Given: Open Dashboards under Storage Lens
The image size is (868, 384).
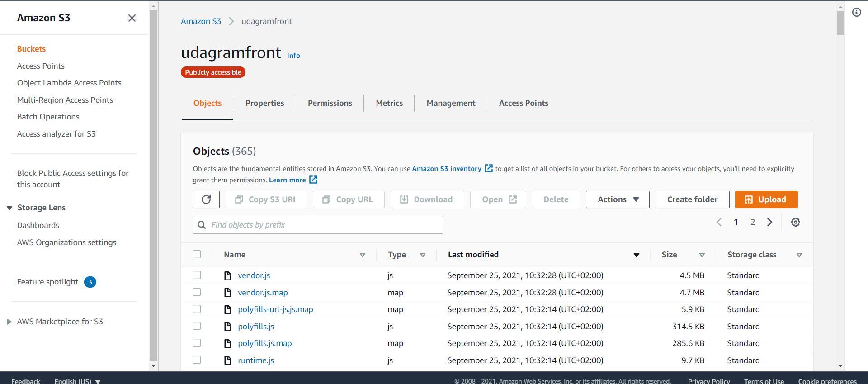Looking at the screenshot, I should click(x=38, y=225).
